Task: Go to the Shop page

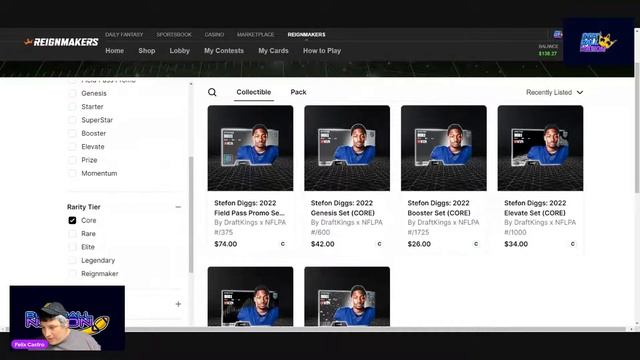Action: [147, 51]
